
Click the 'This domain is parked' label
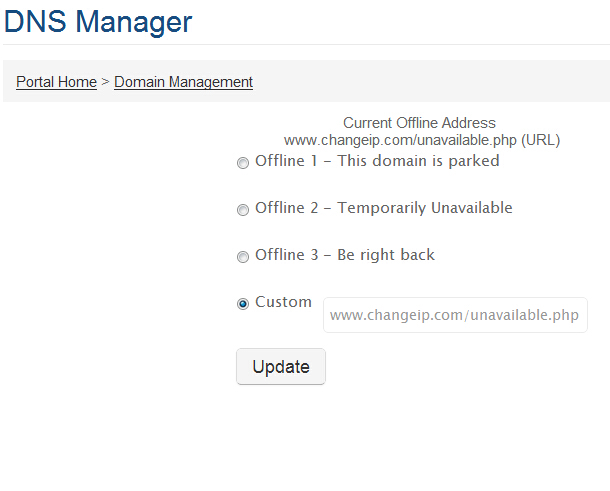pyautogui.click(x=418, y=161)
